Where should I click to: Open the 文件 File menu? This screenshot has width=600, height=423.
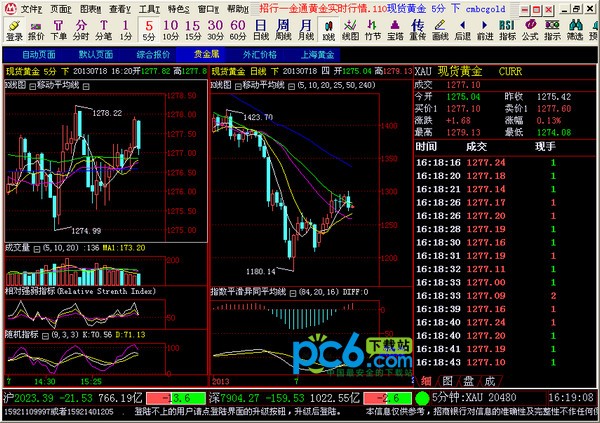click(x=32, y=9)
